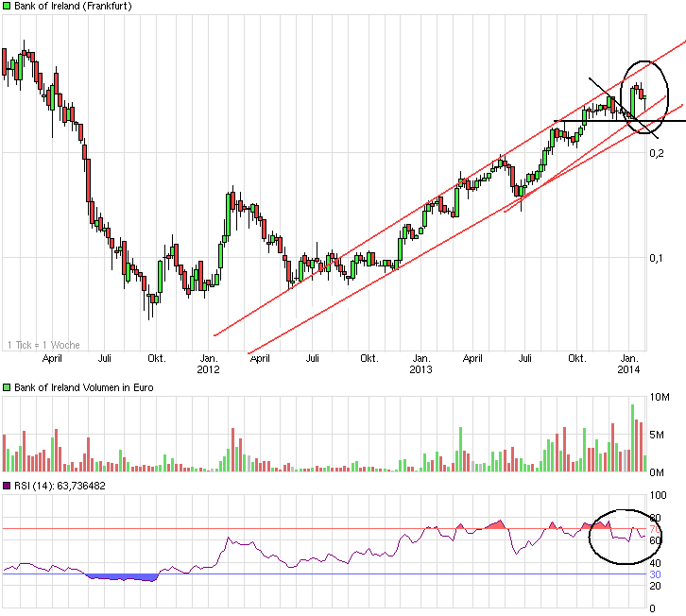Click the '1 Tick = 1 Woche' note
The image size is (686, 616).
[x=43, y=345]
